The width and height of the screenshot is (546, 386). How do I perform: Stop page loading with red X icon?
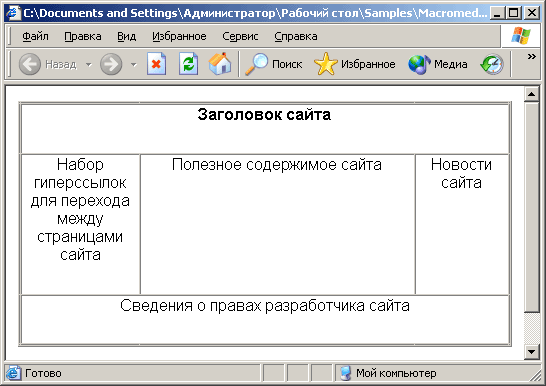(x=156, y=64)
